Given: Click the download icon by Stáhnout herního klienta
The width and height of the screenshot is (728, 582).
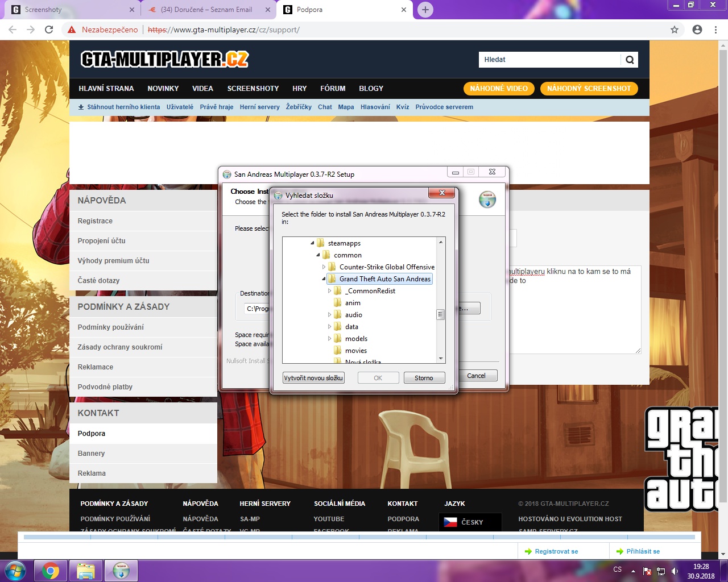Looking at the screenshot, I should 81,107.
